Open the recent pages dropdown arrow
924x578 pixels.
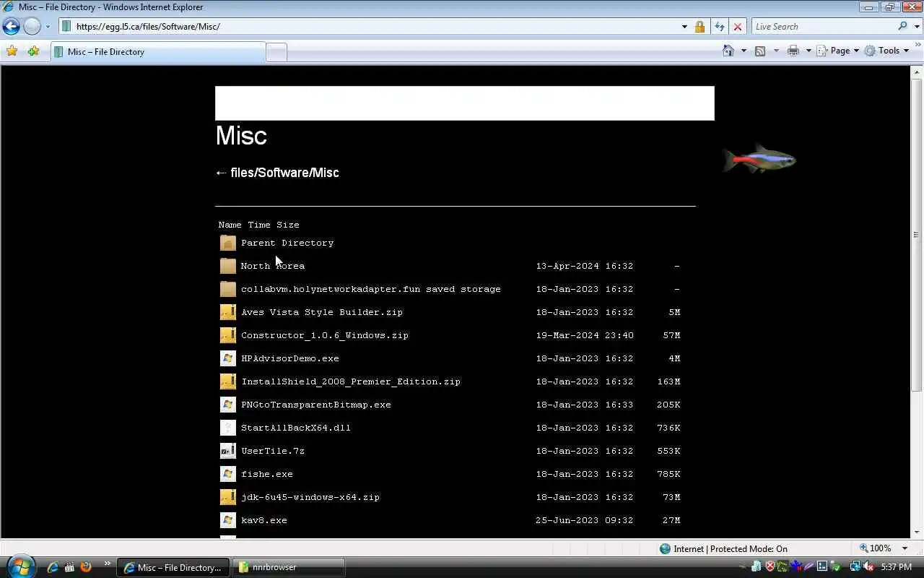(x=48, y=27)
